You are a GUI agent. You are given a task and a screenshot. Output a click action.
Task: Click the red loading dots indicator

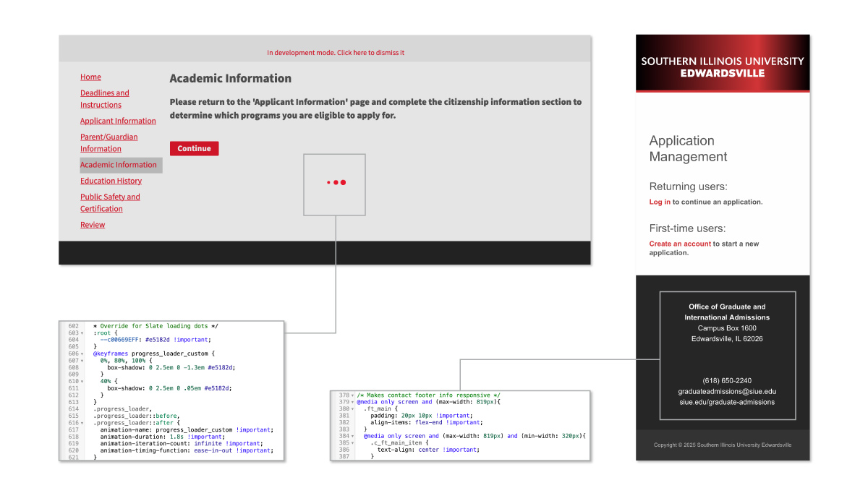coord(336,183)
